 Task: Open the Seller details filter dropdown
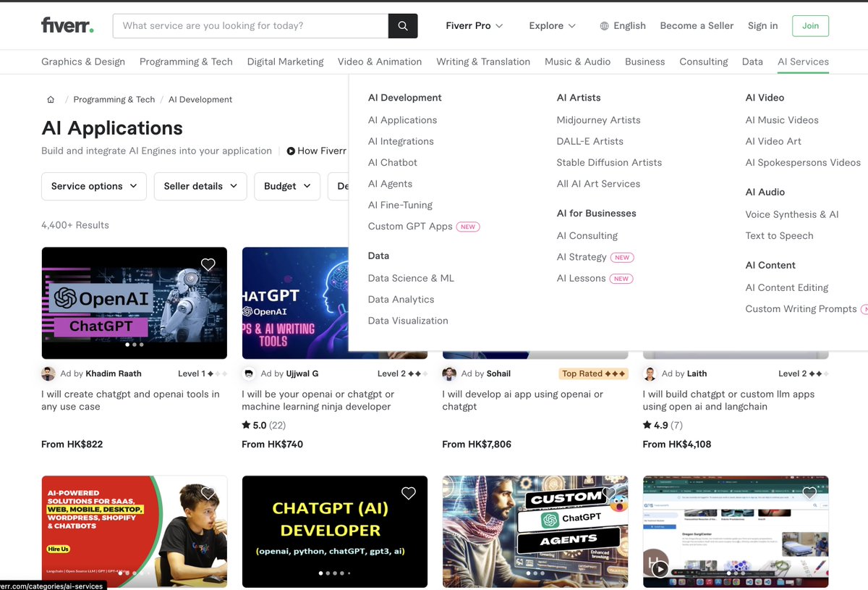coord(200,186)
